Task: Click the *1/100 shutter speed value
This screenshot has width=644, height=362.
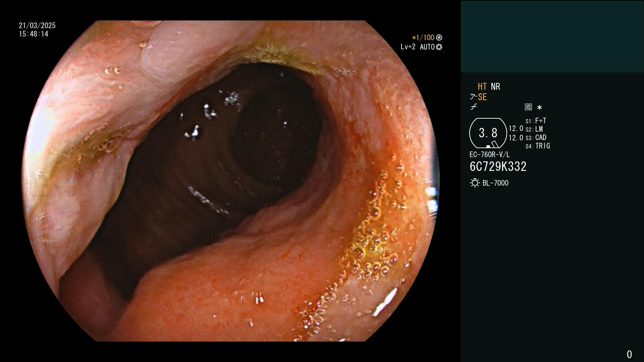Action: point(423,38)
